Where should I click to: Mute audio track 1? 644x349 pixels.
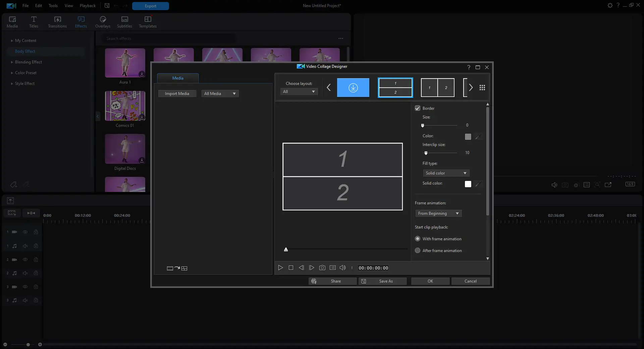pos(25,246)
